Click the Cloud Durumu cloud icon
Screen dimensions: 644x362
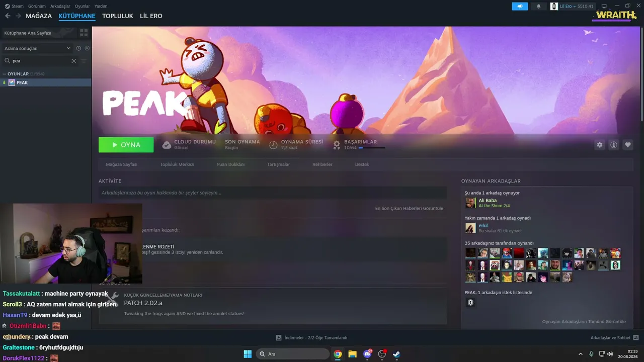167,145
